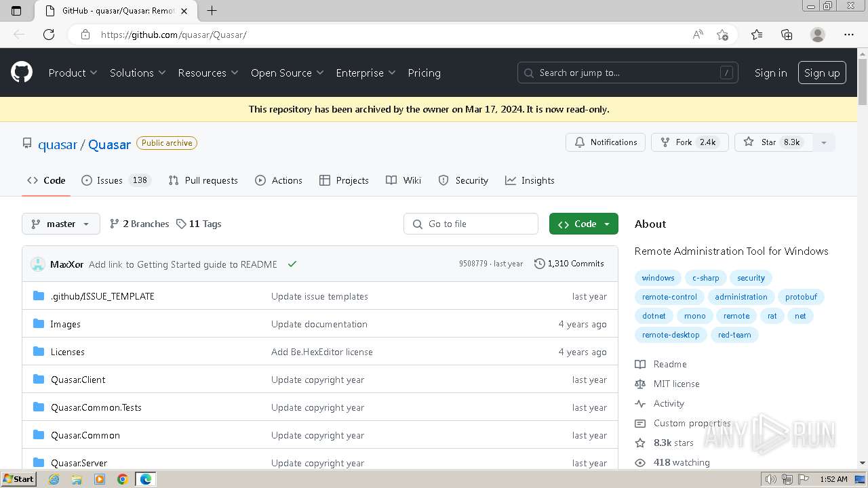
Task: Click the c-sharp topic tag
Action: (705, 278)
